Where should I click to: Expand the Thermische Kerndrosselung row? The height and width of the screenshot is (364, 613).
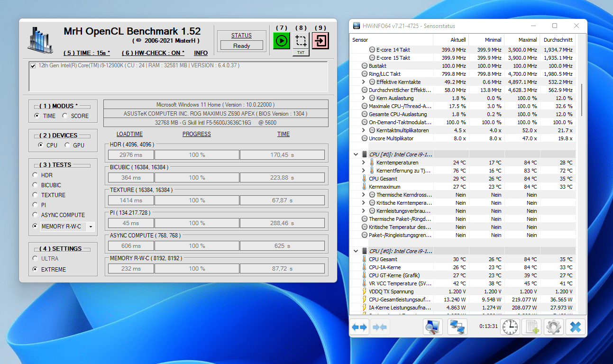pyautogui.click(x=364, y=195)
